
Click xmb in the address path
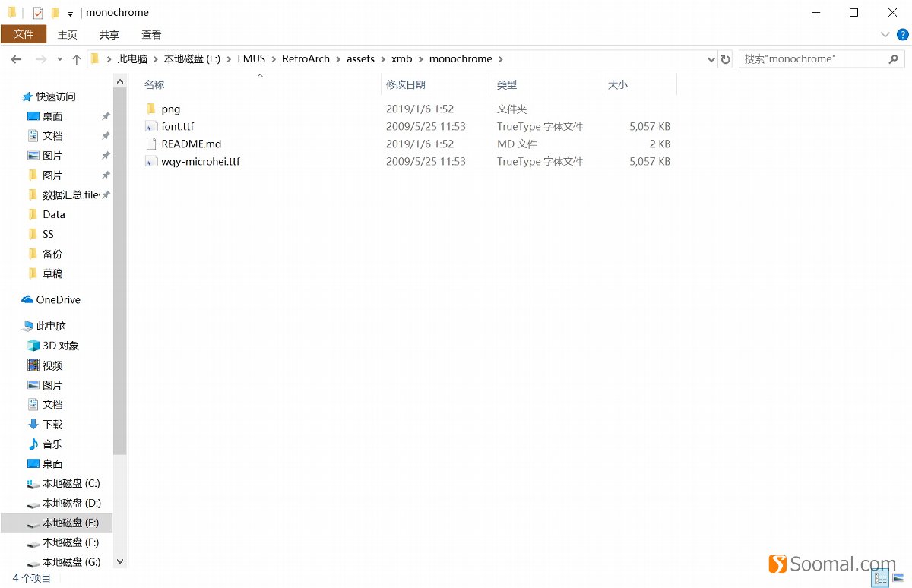point(401,58)
